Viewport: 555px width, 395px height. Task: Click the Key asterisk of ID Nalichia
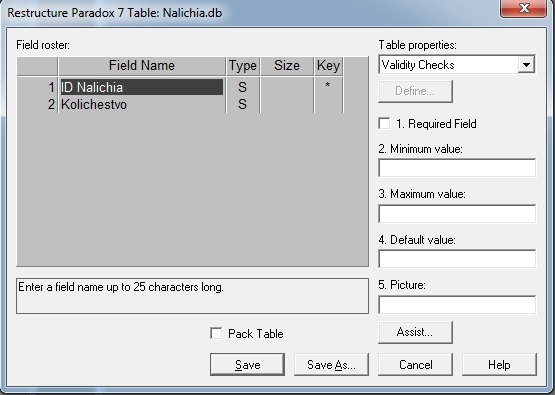(x=328, y=86)
